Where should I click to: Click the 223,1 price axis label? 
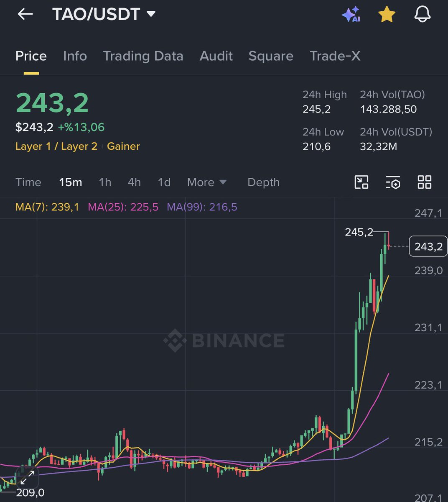[428, 385]
